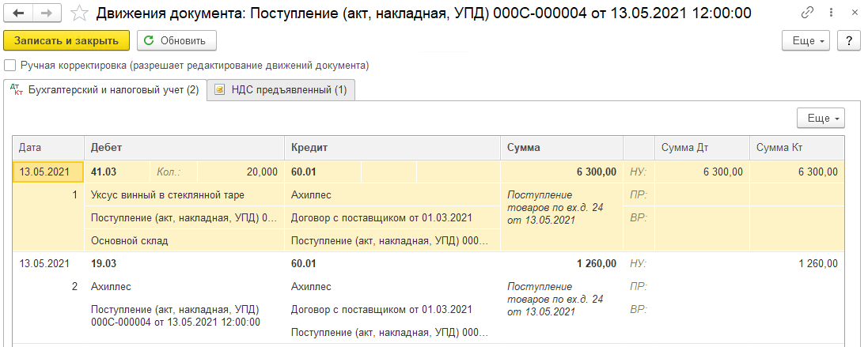
Task: Open the three-dot window options menu
Action: point(831,12)
